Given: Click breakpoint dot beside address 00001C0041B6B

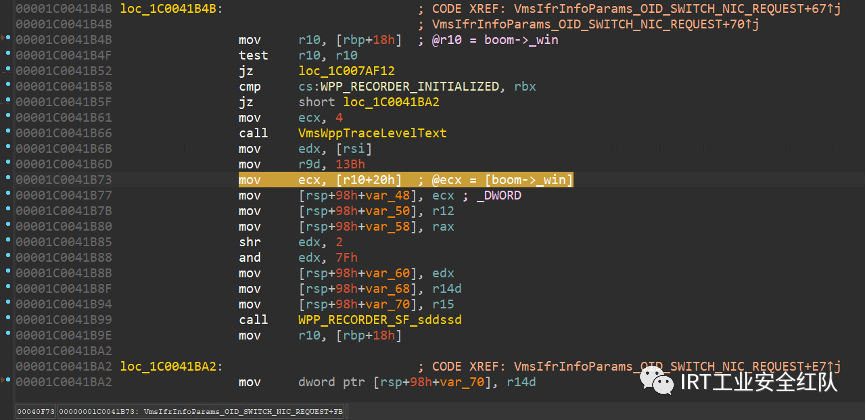Looking at the screenshot, I should coord(7,148).
